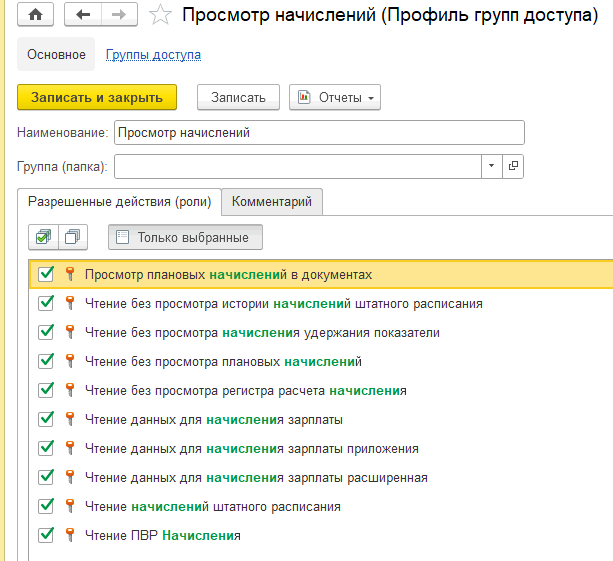Open the Отчеты dropdown menu

tap(335, 97)
